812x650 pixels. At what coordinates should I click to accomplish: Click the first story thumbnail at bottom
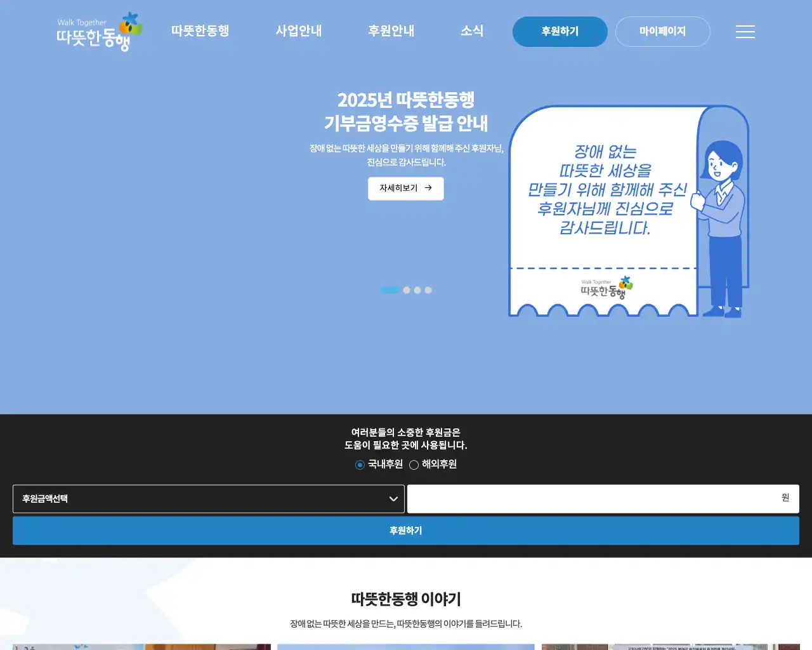click(x=142, y=646)
